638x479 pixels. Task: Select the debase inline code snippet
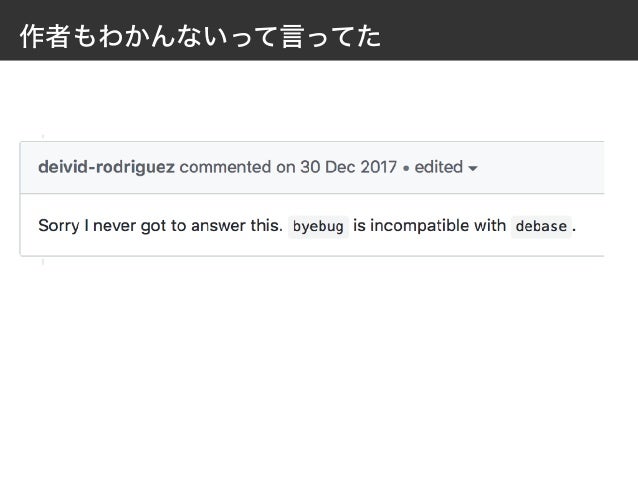tap(541, 226)
